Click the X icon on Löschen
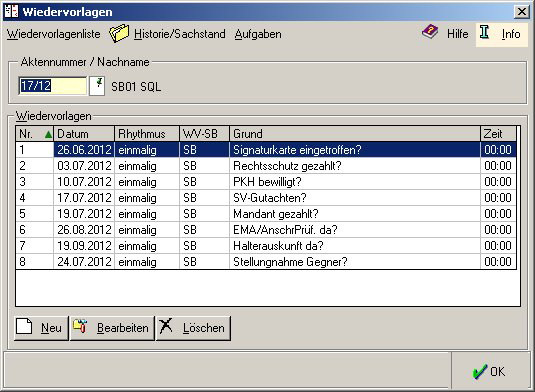Image resolution: width=535 pixels, height=392 pixels. click(x=166, y=326)
